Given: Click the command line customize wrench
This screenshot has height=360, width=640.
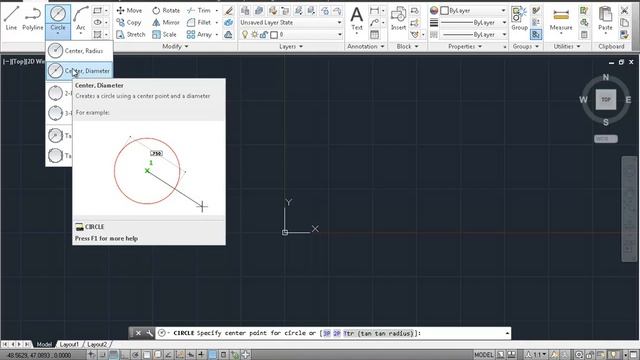Looking at the screenshot, I should point(149,333).
